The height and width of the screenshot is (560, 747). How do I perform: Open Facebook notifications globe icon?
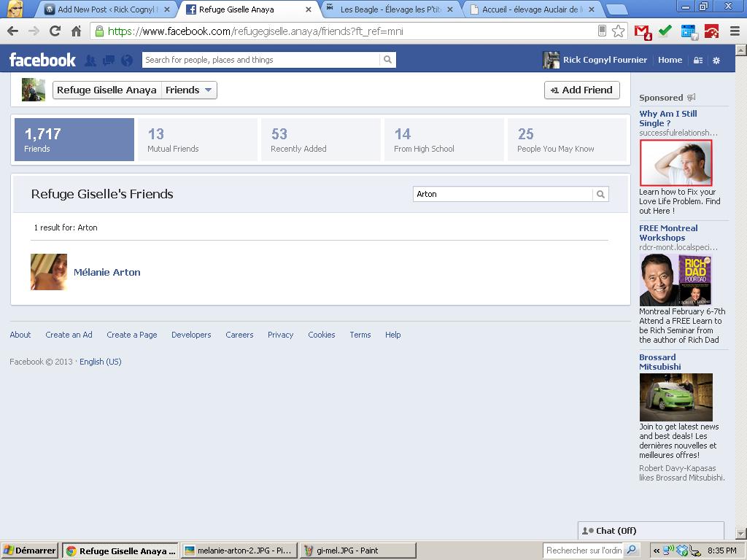click(x=127, y=60)
